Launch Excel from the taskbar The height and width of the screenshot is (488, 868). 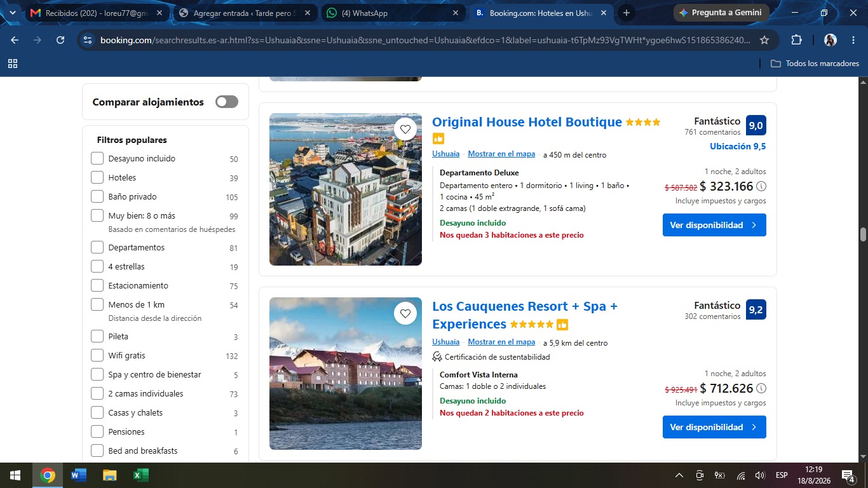pos(141,475)
